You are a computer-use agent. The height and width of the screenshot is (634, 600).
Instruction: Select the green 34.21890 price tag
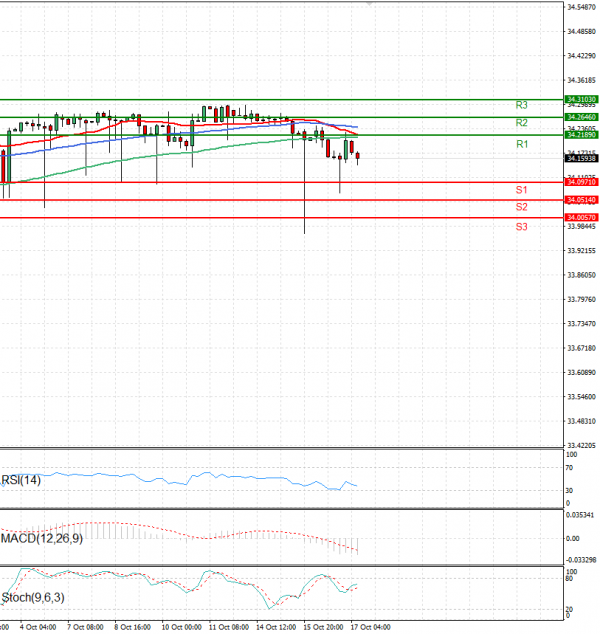pyautogui.click(x=581, y=135)
